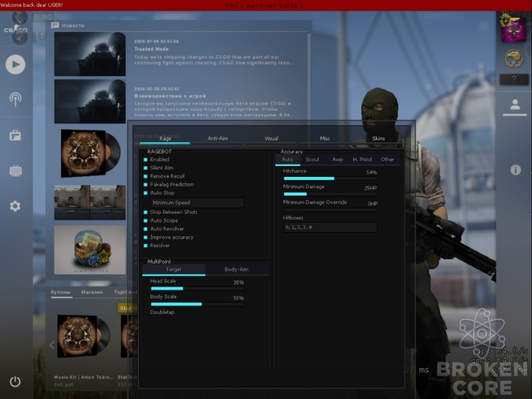Enable the Doubletap checkbox

click(146, 313)
